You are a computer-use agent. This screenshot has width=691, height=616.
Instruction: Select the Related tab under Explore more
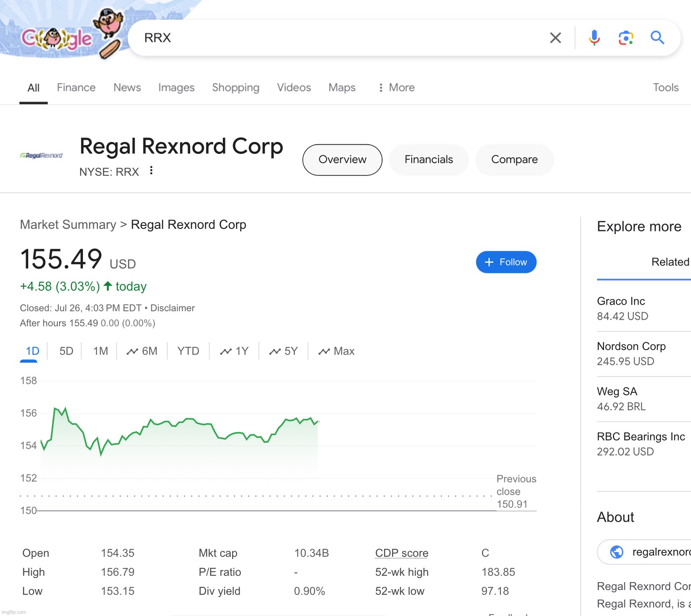click(670, 262)
